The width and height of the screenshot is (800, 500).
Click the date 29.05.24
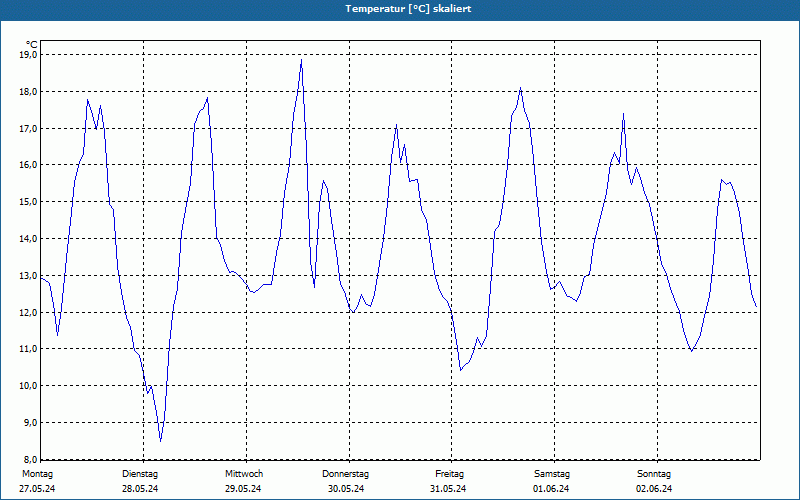tap(243, 489)
